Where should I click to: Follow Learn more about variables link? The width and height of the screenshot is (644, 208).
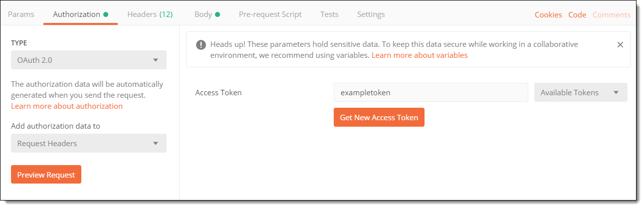(x=420, y=55)
